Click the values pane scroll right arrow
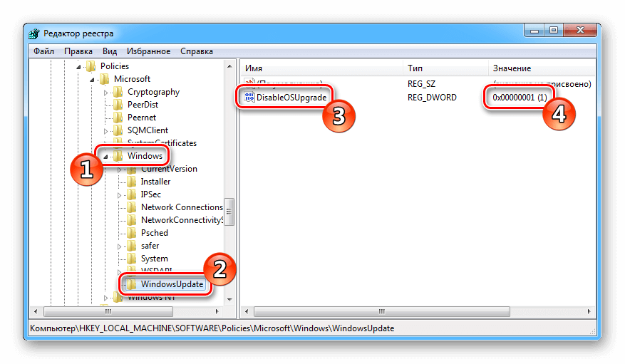The width and height of the screenshot is (625, 364). tap(589, 311)
